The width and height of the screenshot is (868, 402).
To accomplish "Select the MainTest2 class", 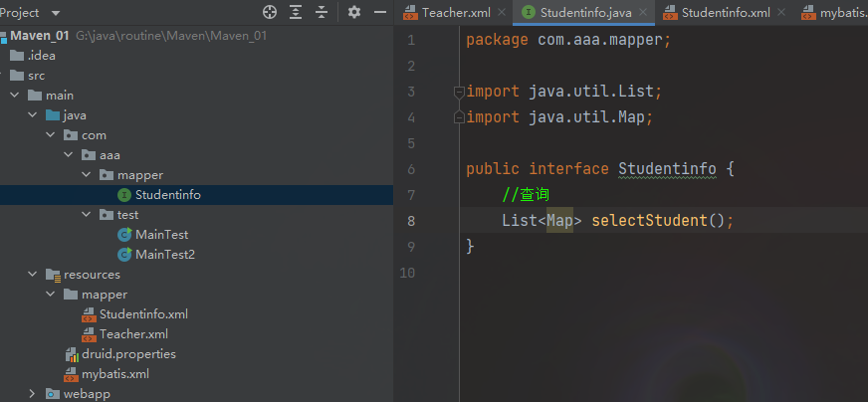I will 165,255.
